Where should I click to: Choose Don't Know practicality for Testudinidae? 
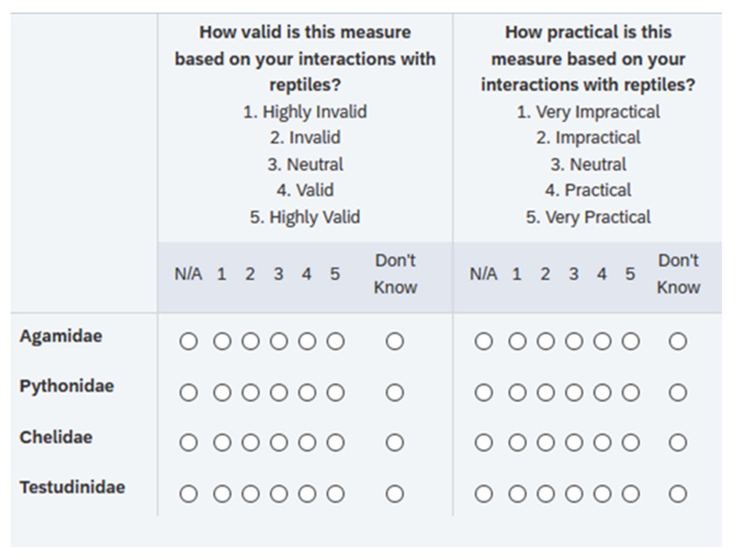click(678, 494)
